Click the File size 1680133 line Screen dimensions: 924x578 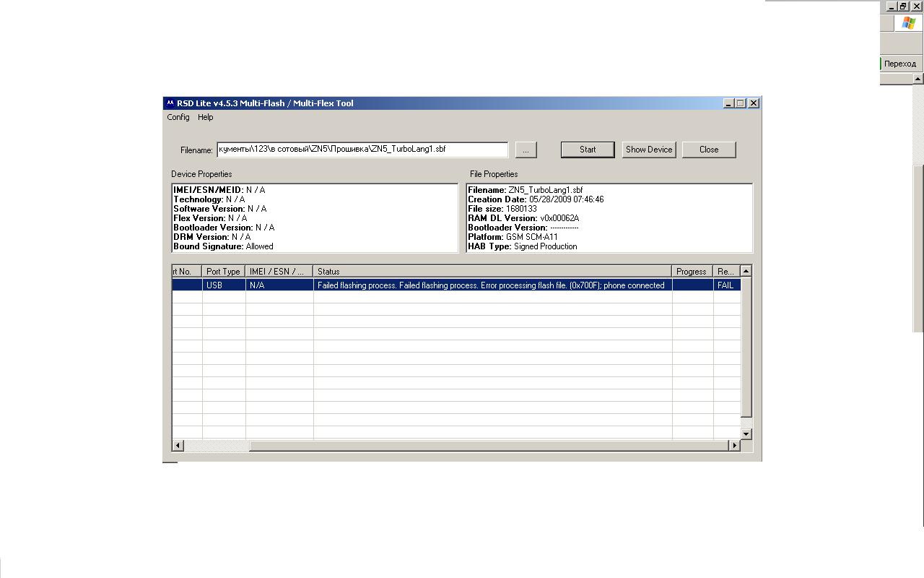(502, 209)
